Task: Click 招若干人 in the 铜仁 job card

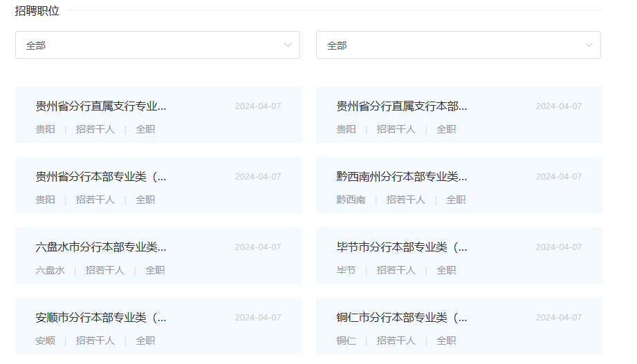Action: tap(396, 341)
